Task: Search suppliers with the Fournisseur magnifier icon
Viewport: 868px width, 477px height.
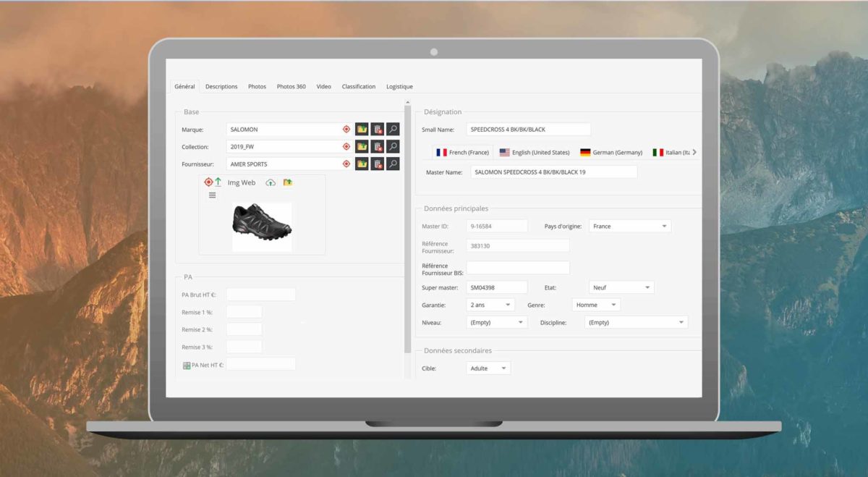Action: 393,164
